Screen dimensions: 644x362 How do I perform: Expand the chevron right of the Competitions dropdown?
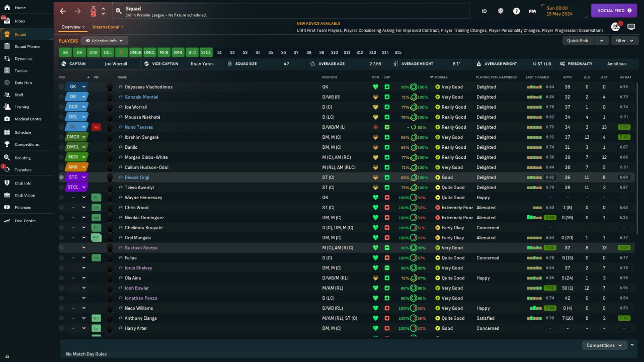632,345
